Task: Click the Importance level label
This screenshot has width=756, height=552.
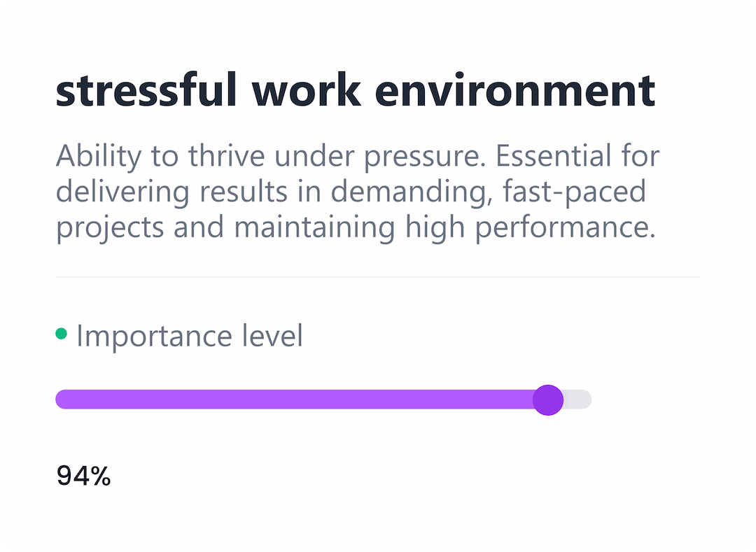Action: (189, 336)
